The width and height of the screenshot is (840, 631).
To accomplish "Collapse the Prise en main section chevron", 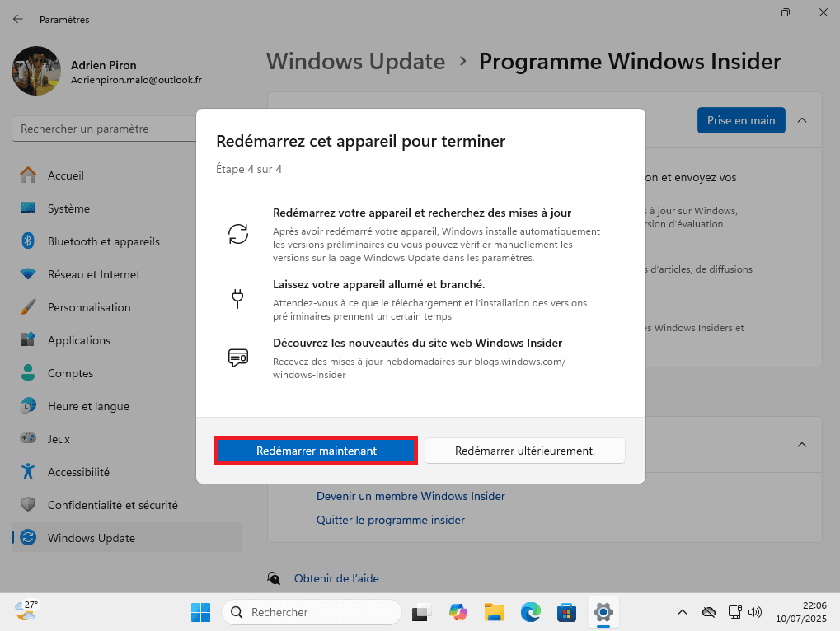I will pyautogui.click(x=802, y=120).
